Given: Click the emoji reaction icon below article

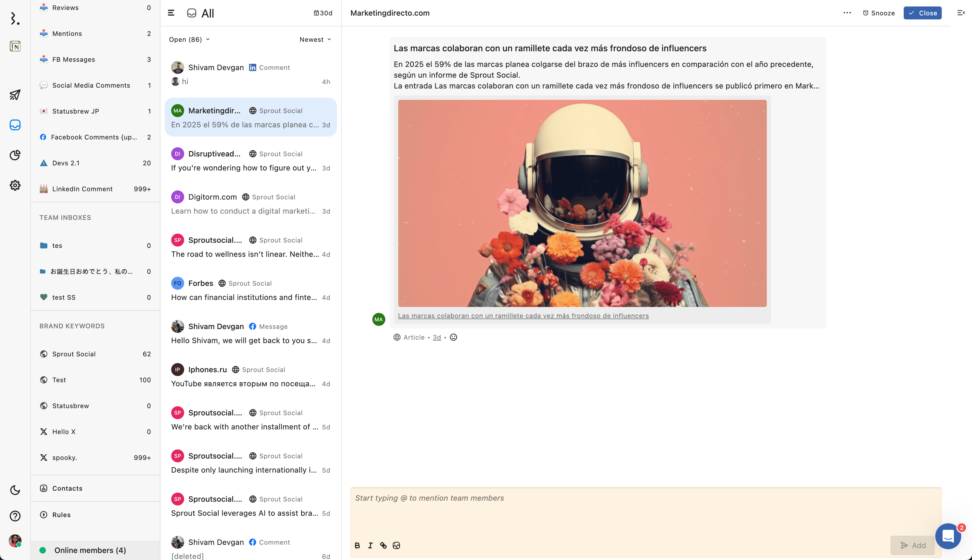Looking at the screenshot, I should click(454, 337).
